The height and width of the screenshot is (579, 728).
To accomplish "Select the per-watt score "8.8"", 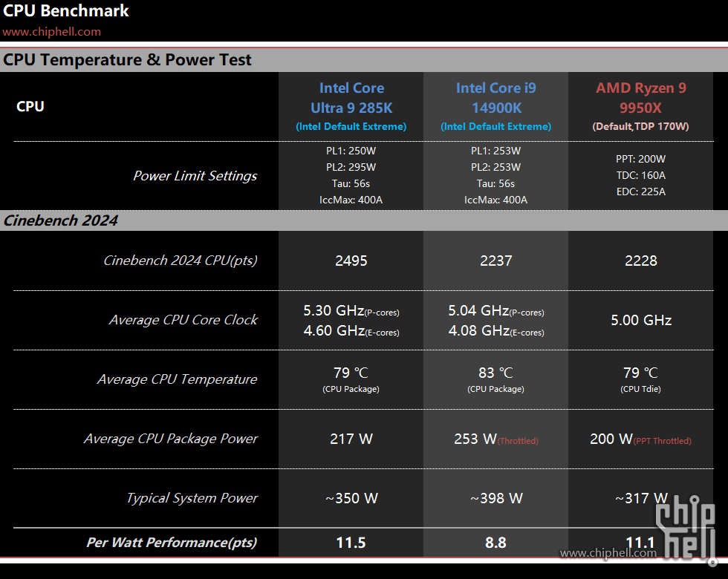I will coord(496,543).
